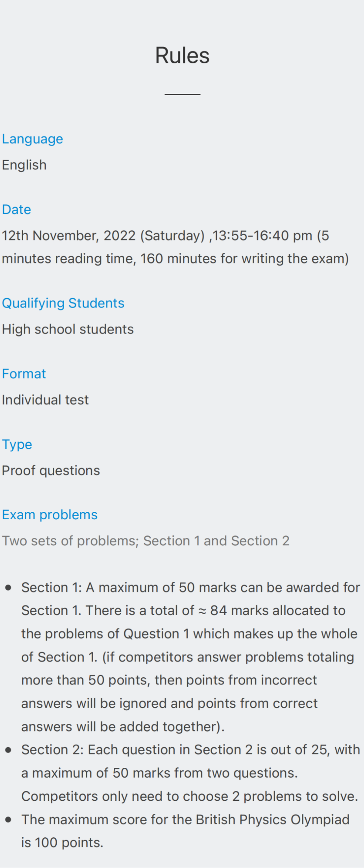This screenshot has width=364, height=868.
Task: Select the Format section heading
Action: (x=24, y=374)
